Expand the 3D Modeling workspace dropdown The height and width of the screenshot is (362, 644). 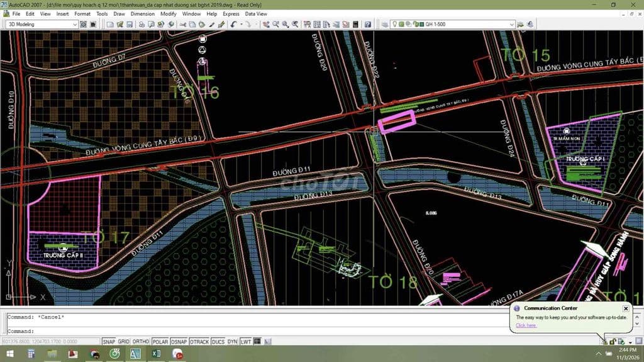point(75,25)
